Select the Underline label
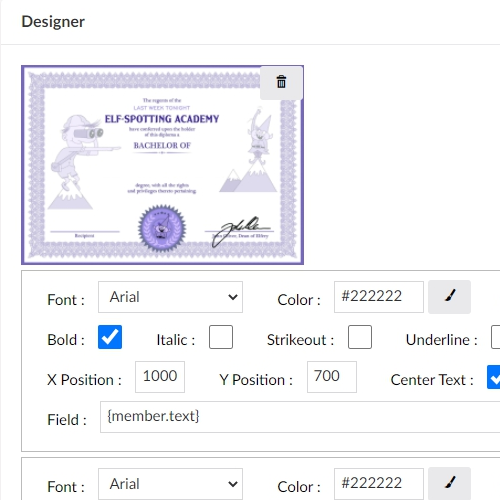This screenshot has width=500, height=500. (x=442, y=340)
